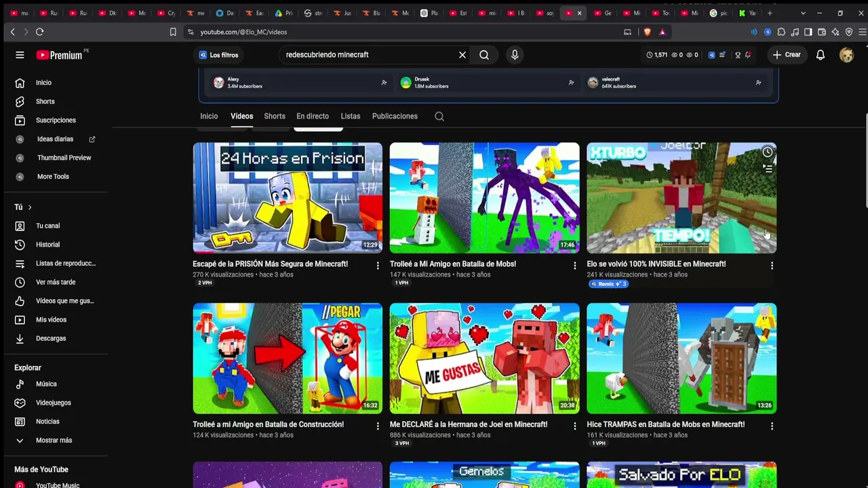Viewport: 868px width, 488px height.
Task: Start voice search with the microphone icon
Action: click(515, 55)
